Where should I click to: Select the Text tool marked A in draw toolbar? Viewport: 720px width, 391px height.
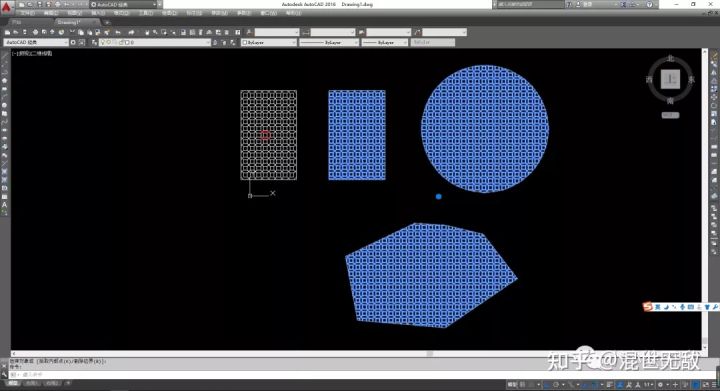coord(5,205)
